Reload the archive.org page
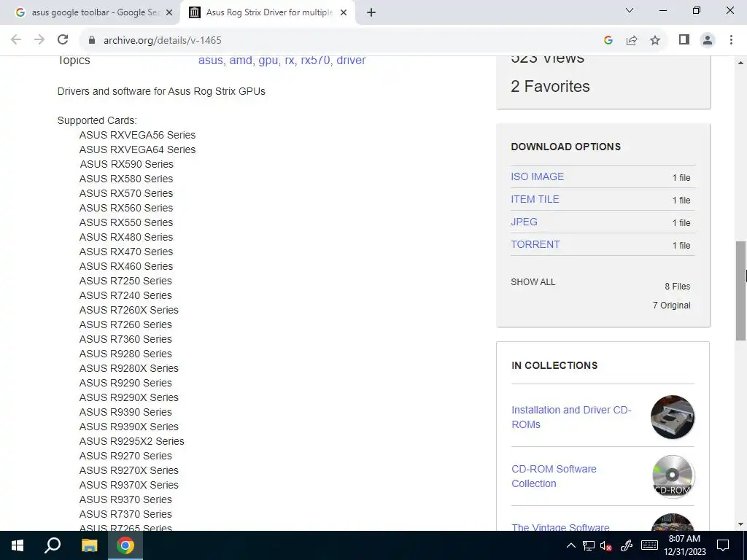The image size is (747, 560). [63, 40]
